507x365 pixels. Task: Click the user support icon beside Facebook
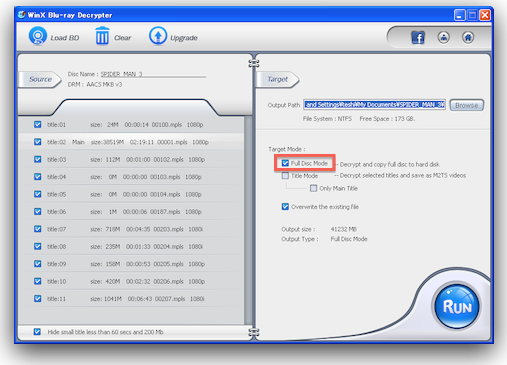coord(443,37)
